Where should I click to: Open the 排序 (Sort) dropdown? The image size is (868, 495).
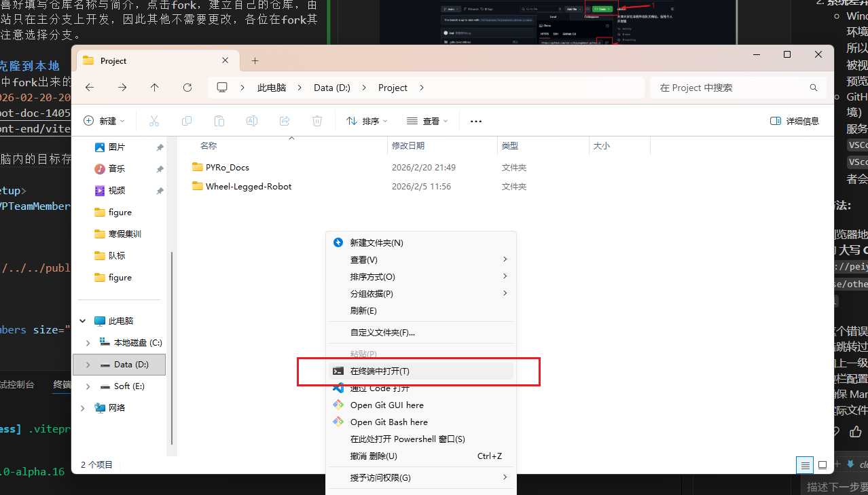367,121
